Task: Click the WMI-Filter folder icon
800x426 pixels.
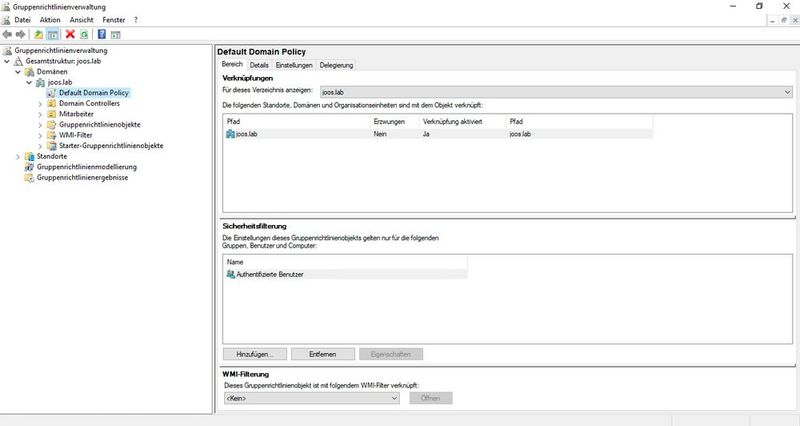Action: point(51,135)
